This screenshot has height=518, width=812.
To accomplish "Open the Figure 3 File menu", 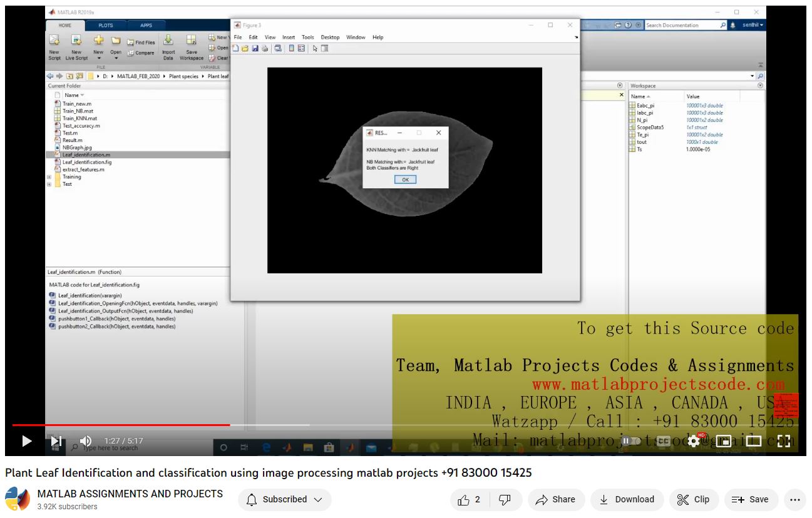I will tap(238, 38).
